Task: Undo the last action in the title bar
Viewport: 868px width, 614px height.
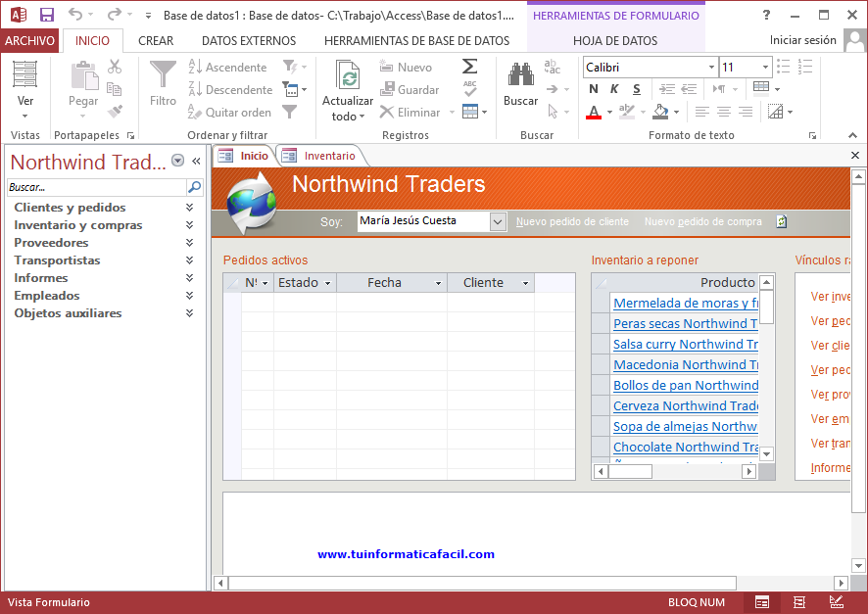Action: (75, 15)
